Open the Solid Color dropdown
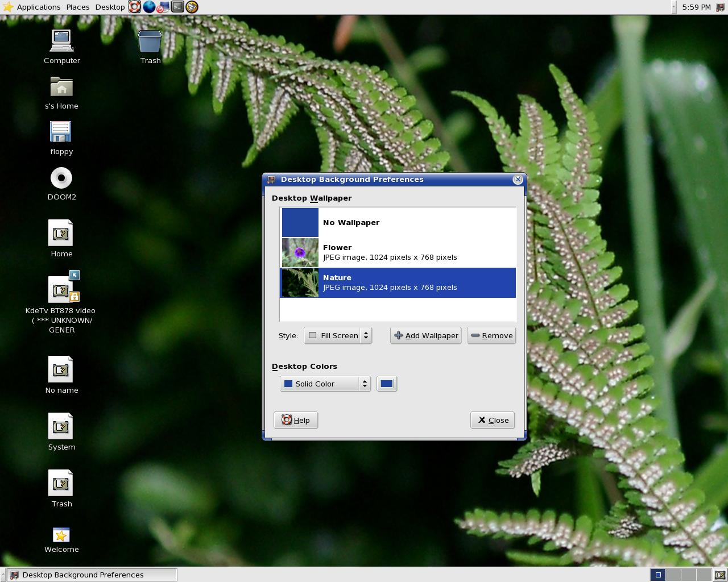This screenshot has height=582, width=728. 325,384
